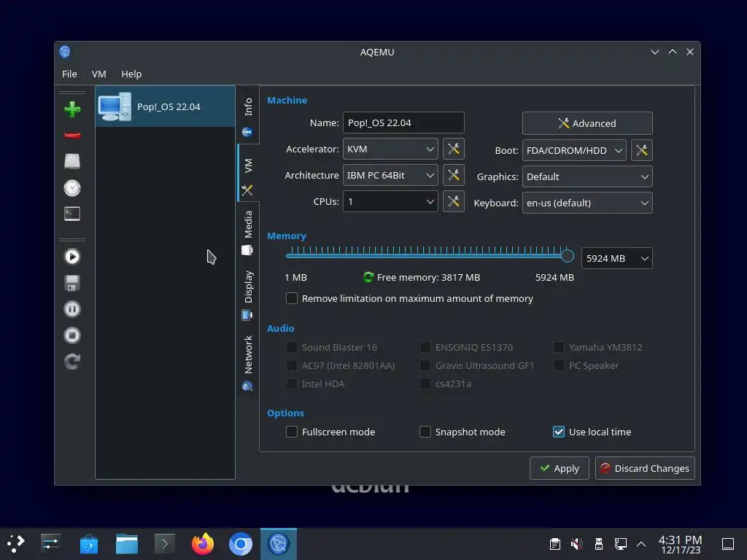Pause the VM with the pause icon
This screenshot has width=747, height=560.
point(72,309)
